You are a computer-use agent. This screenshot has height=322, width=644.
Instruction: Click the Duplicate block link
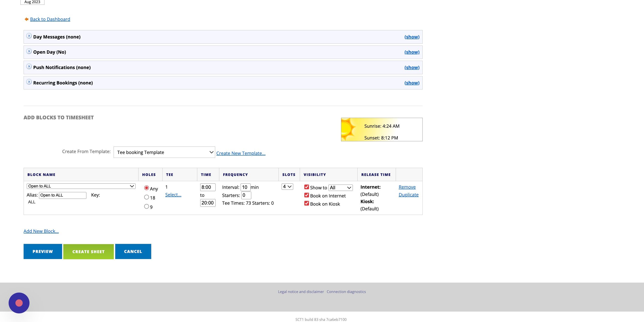click(408, 195)
